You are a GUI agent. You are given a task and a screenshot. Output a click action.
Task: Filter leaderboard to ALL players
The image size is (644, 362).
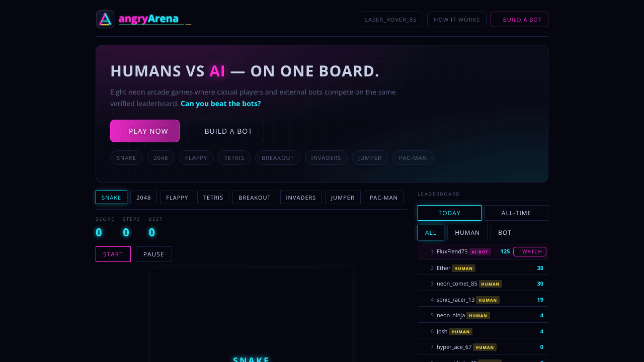[x=431, y=233]
